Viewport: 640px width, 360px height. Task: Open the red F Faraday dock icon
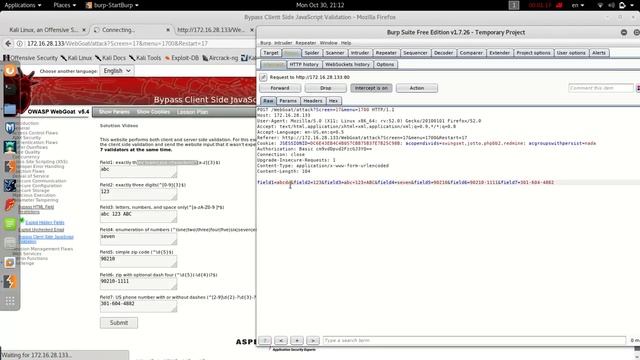tap(10, 204)
